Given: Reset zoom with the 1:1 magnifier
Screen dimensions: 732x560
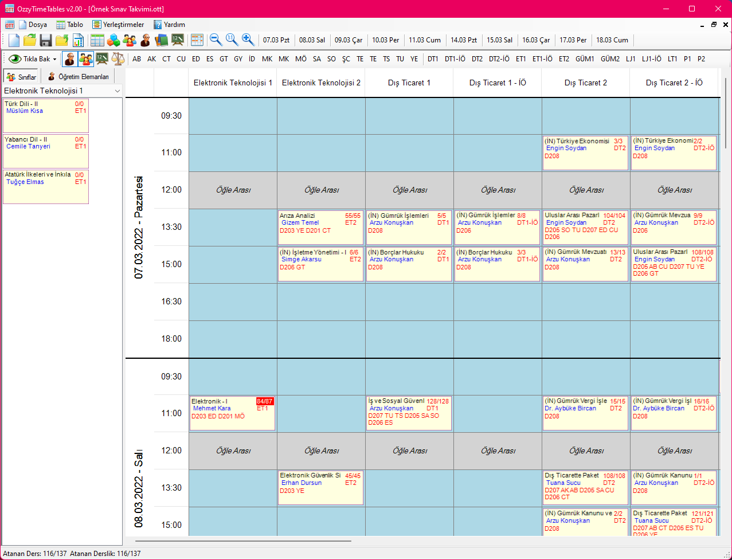Looking at the screenshot, I should point(232,40).
